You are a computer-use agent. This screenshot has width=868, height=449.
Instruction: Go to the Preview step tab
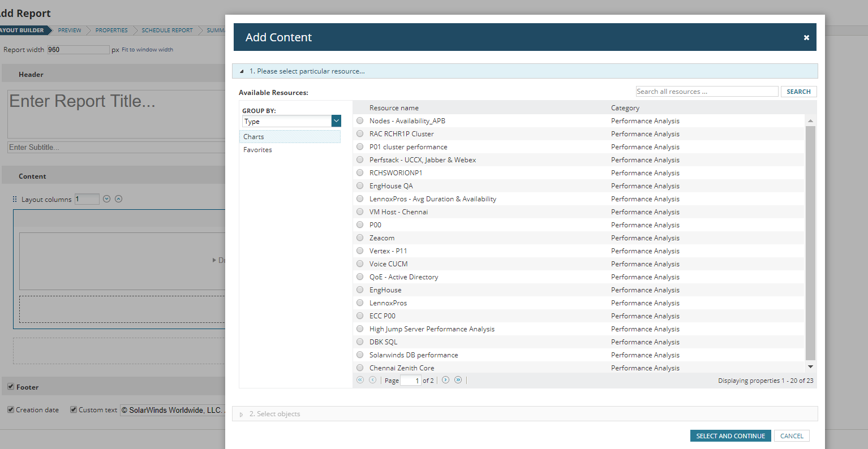[70, 30]
